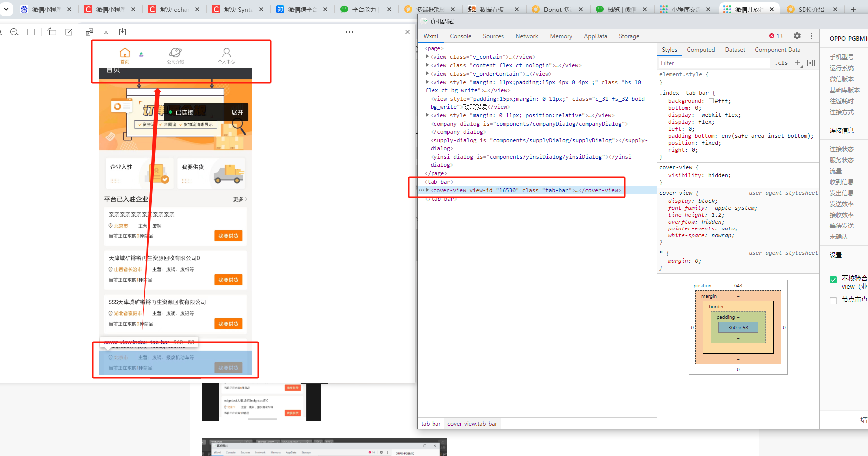
Task: Enable the 节点审查 checkbox
Action: coord(833,300)
